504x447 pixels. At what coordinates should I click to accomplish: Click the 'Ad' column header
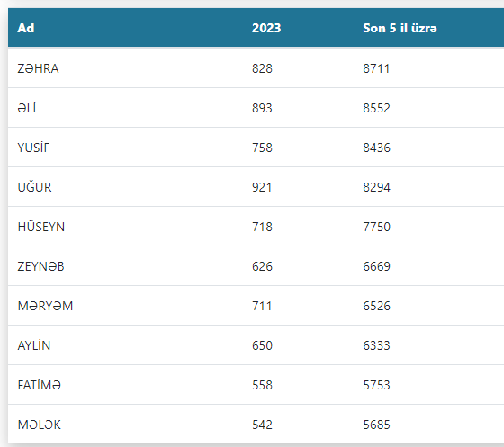click(x=26, y=28)
